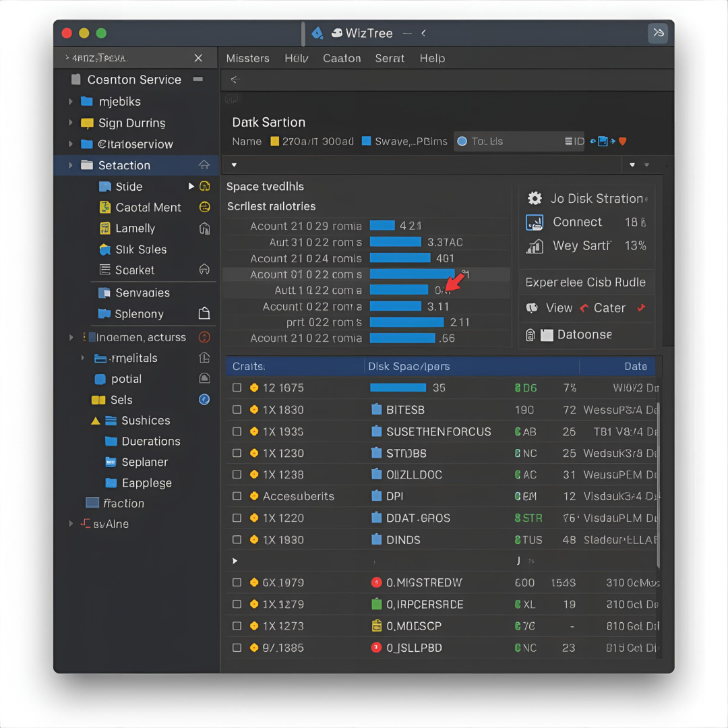Check the box for row 12 1675
Viewport: 728px width, 728px height.
point(237,388)
